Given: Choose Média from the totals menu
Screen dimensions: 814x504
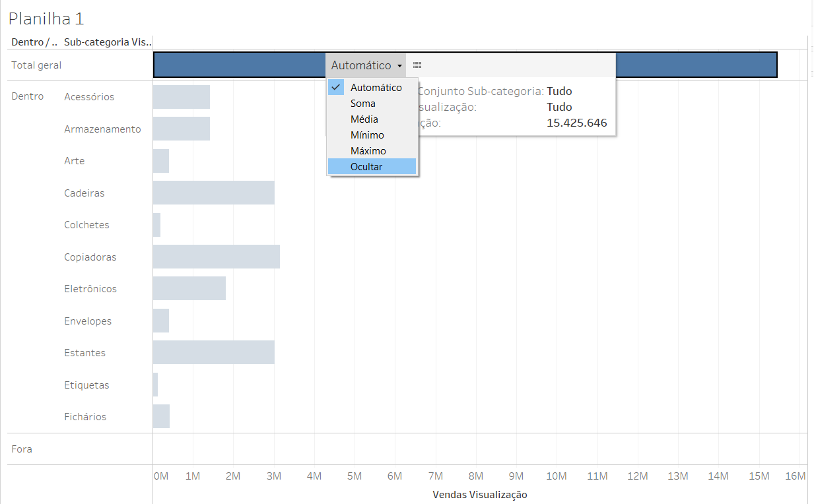Looking at the screenshot, I should click(x=372, y=119).
